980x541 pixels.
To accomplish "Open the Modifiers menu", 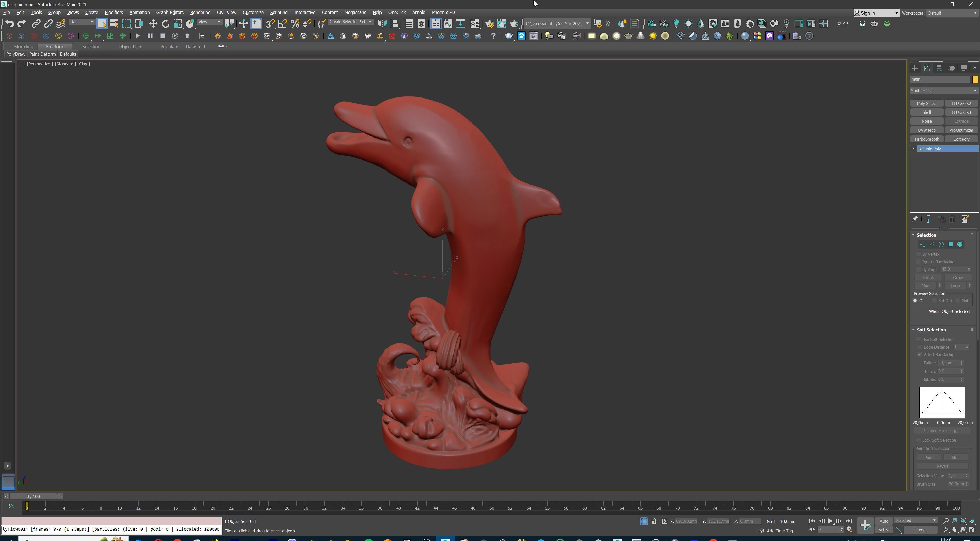I will pos(114,13).
